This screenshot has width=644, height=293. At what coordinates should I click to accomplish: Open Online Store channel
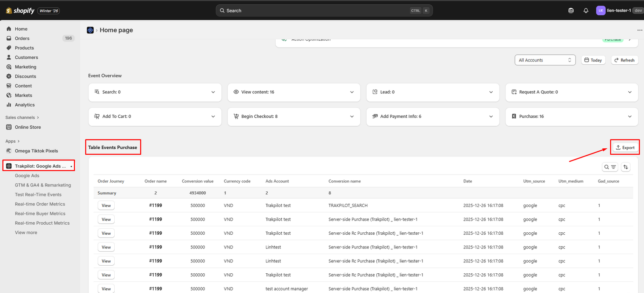click(x=28, y=127)
